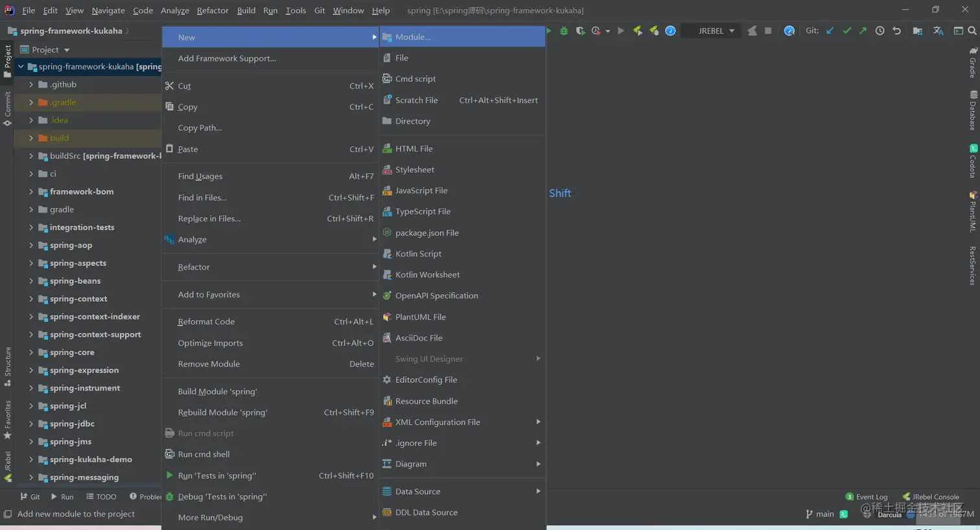Select Module... from the New submenu
The height and width of the screenshot is (530, 980).
point(413,37)
